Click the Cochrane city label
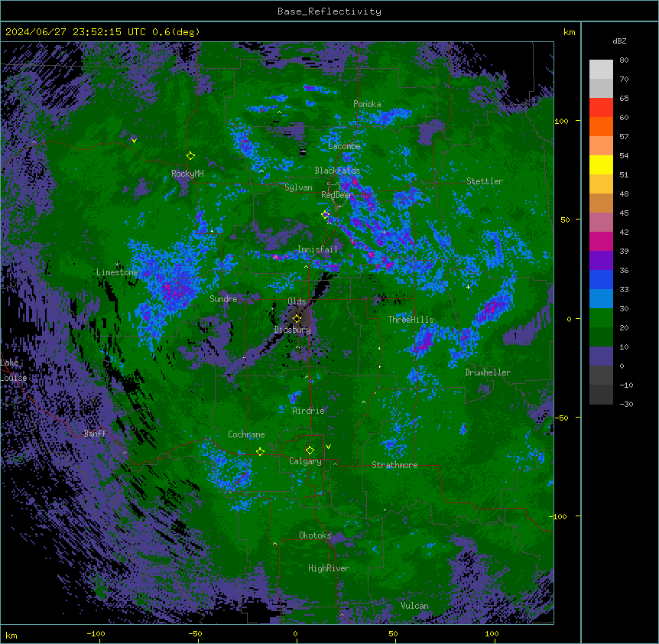Screen dimensions: 659x644 point(246,434)
